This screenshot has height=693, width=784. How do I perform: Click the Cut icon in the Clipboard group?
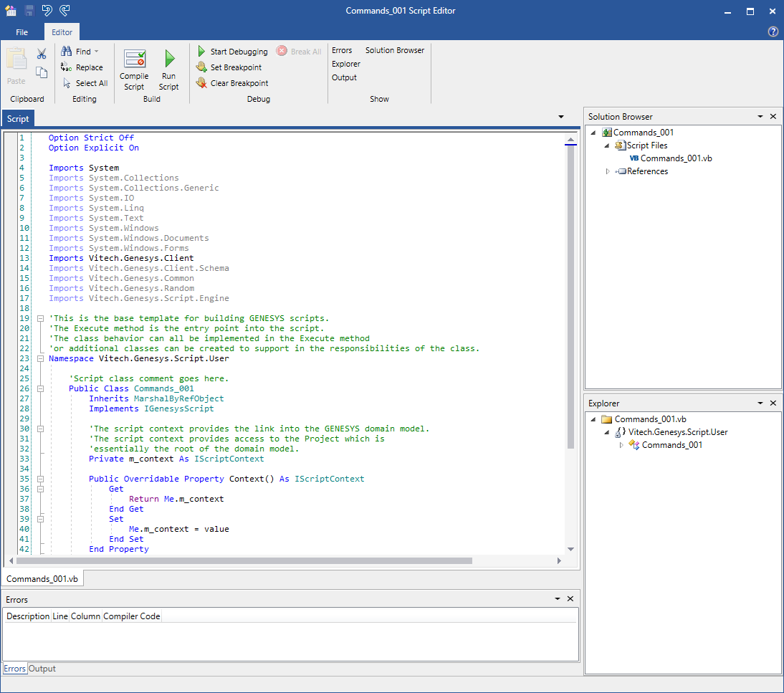[41, 53]
